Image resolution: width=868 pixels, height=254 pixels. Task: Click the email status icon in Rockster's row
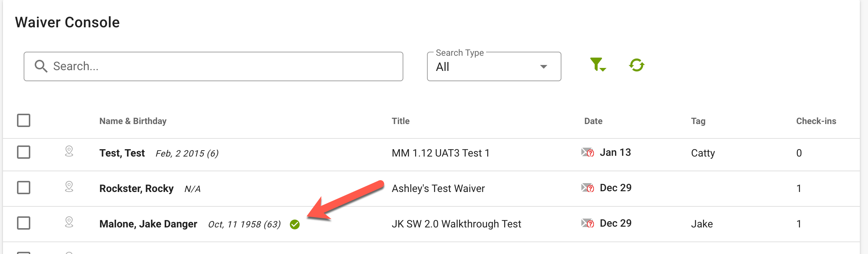(x=587, y=188)
